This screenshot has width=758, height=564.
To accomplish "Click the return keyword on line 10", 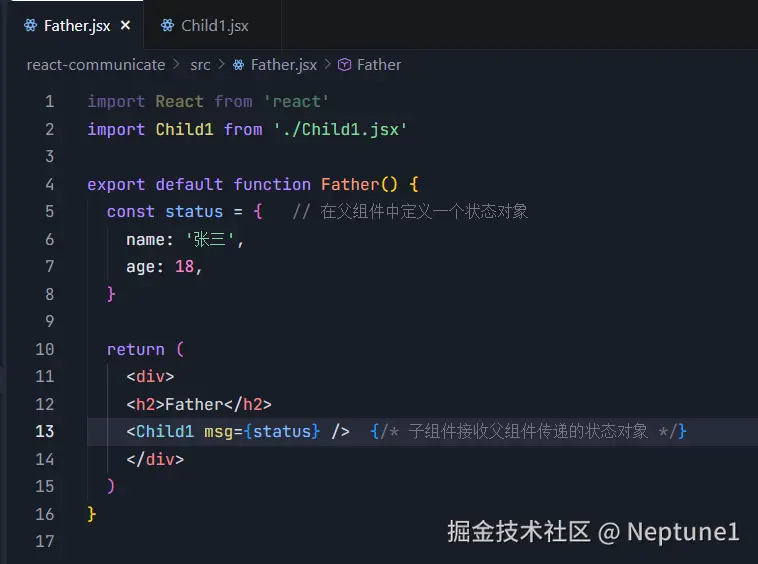I will [136, 349].
